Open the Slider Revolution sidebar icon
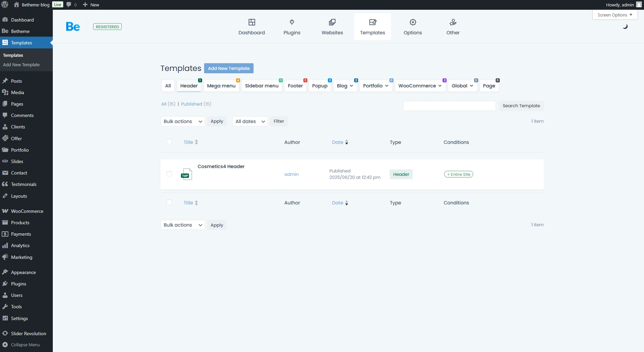Screen dimensions: 644x352 [x=5, y=333]
